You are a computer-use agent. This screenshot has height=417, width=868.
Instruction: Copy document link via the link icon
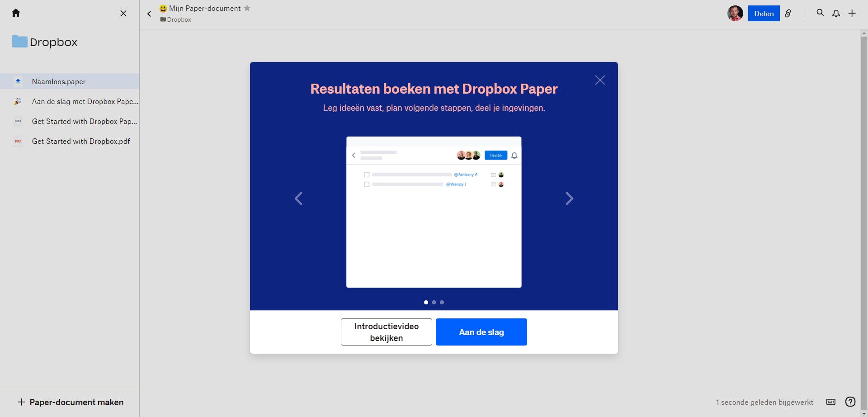(x=788, y=14)
